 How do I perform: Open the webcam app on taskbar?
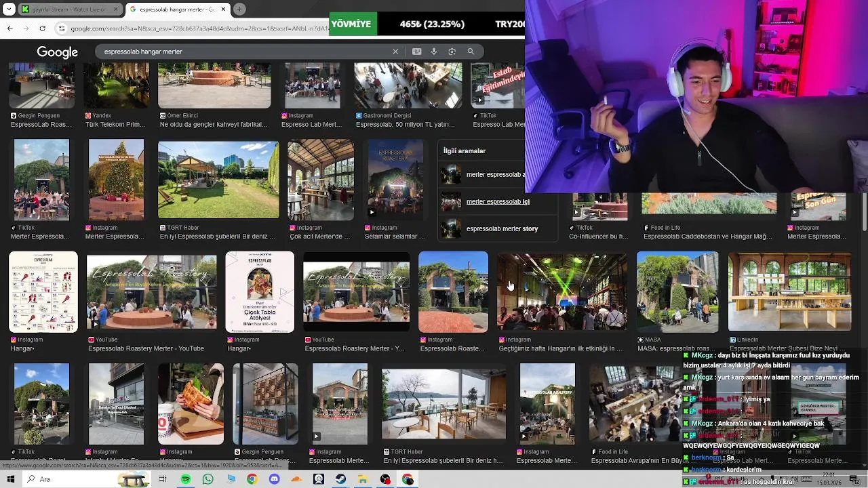click(318, 479)
